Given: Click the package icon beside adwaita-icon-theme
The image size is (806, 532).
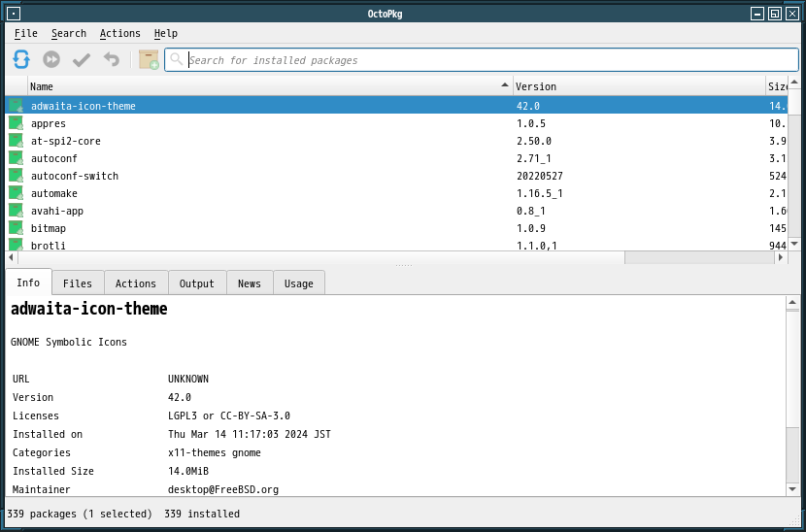Looking at the screenshot, I should point(16,106).
